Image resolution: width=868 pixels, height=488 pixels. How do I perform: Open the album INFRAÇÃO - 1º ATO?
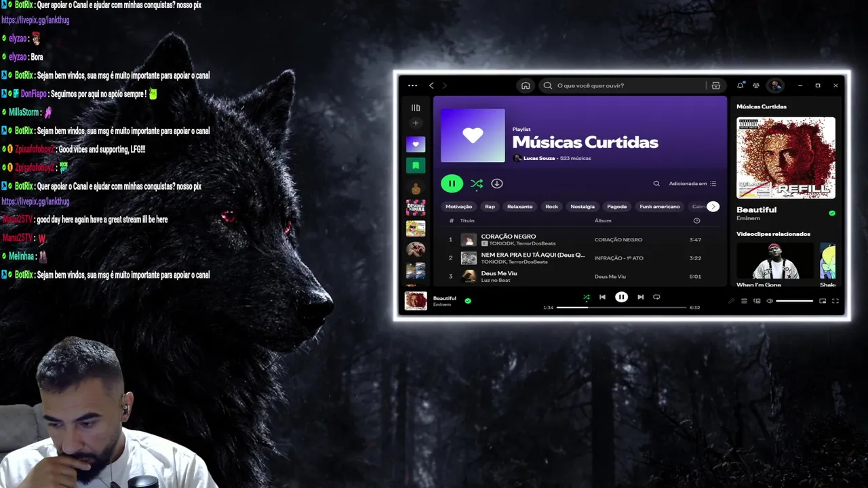pos(619,258)
